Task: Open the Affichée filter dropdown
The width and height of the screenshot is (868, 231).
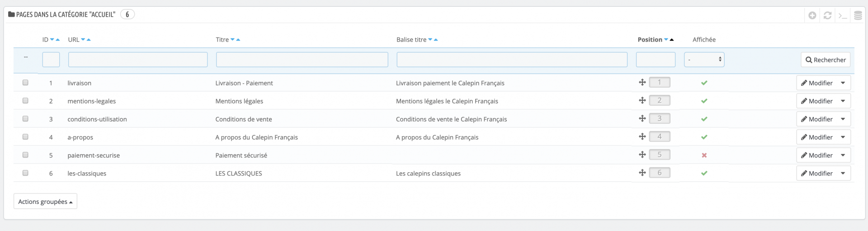Action: click(x=704, y=60)
